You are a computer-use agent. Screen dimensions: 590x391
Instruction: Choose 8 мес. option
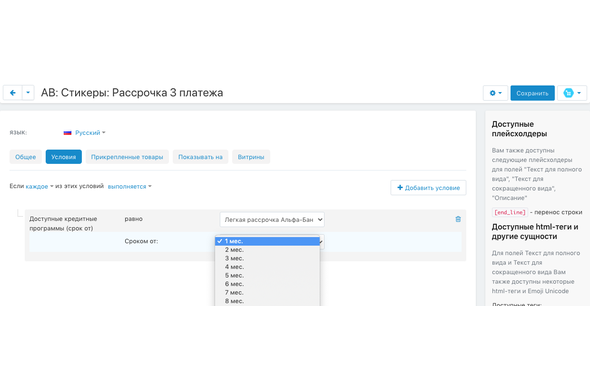click(267, 301)
